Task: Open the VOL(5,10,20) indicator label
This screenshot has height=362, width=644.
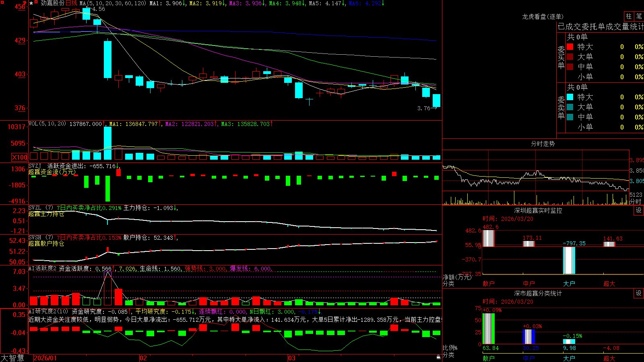Action: [47, 124]
